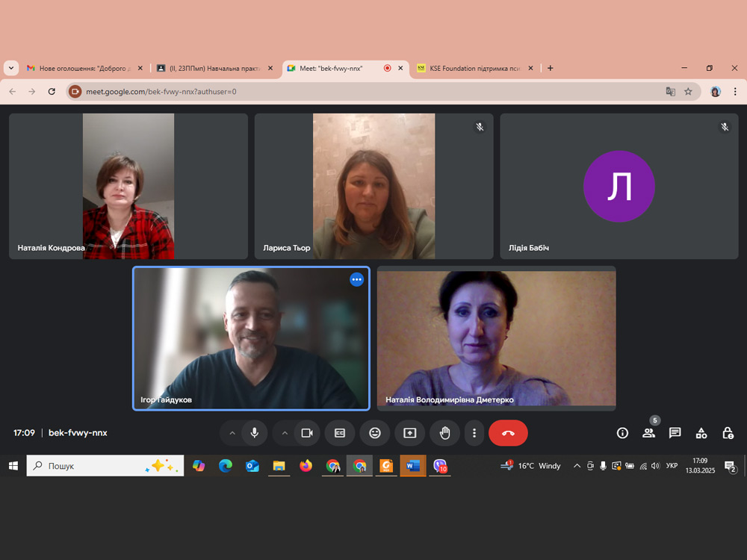Mute the microphone in the call bar
The width and height of the screenshot is (747, 560).
255,433
